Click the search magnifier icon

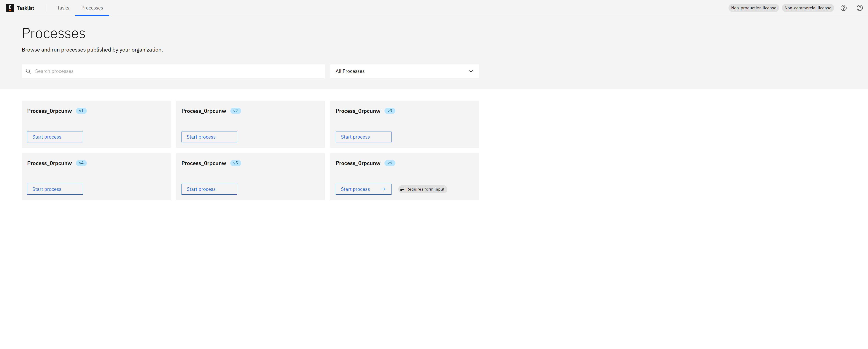click(28, 71)
